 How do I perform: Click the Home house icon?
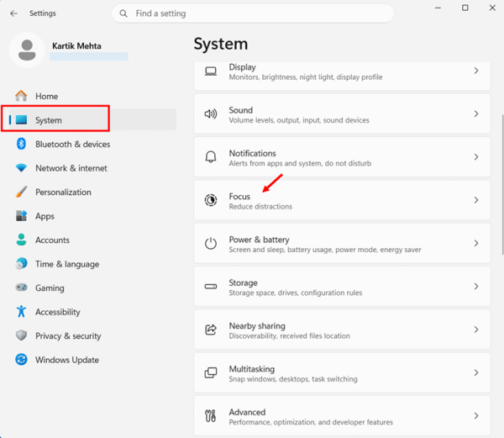21,96
